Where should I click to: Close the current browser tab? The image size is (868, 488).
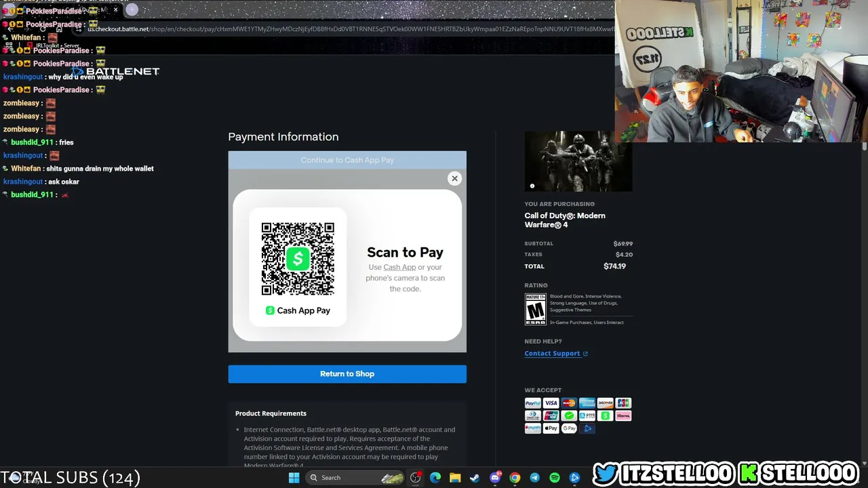pos(116,9)
